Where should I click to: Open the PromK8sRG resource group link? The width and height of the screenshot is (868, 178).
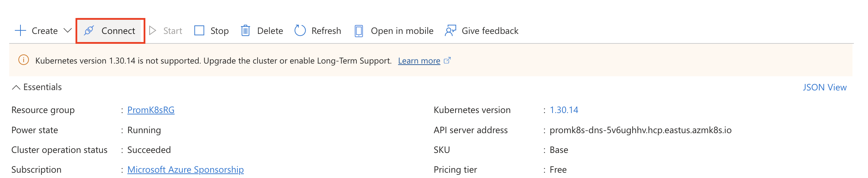[151, 110]
